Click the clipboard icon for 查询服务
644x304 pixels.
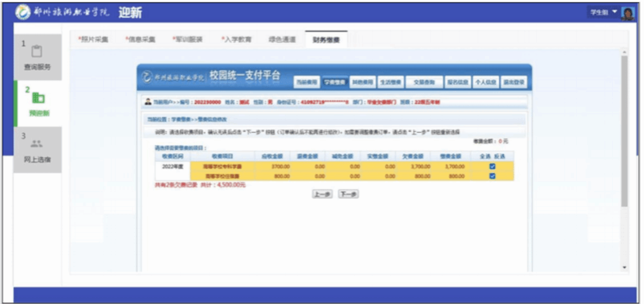pyautogui.click(x=37, y=52)
